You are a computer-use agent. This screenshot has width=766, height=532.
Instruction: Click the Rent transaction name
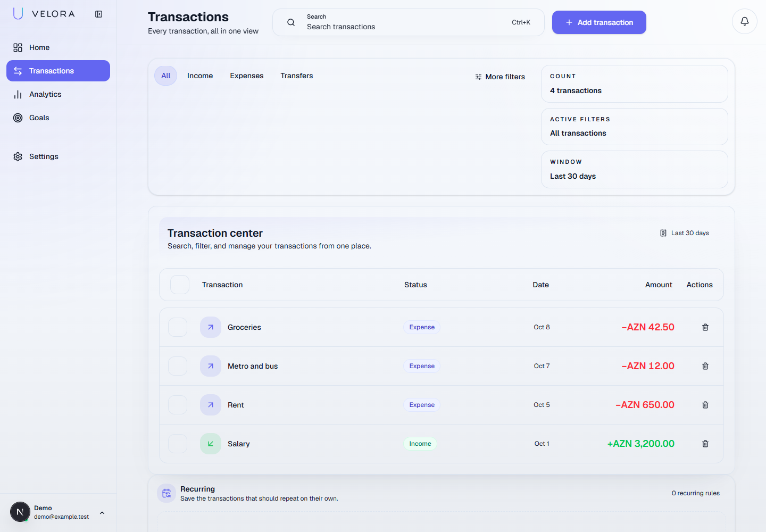click(236, 405)
